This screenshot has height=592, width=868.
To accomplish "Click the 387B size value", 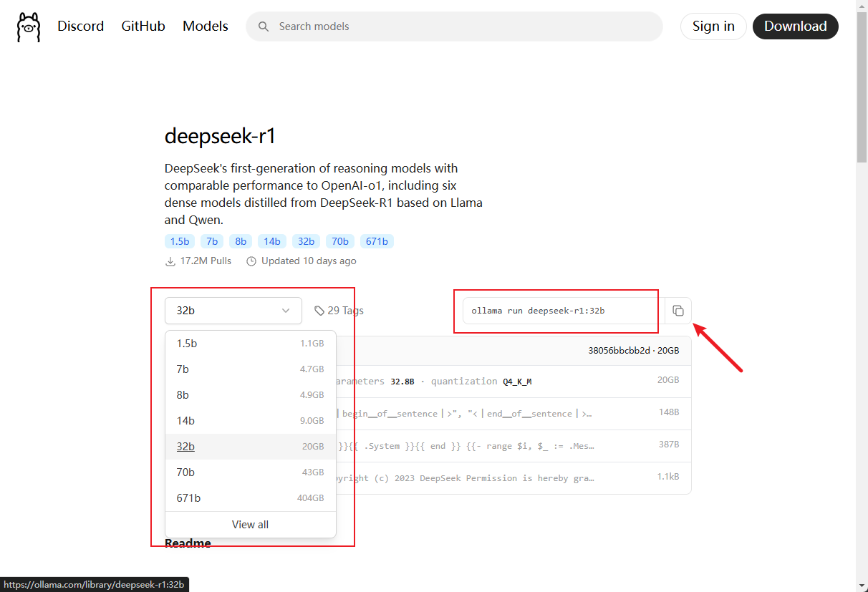I will pos(669,445).
